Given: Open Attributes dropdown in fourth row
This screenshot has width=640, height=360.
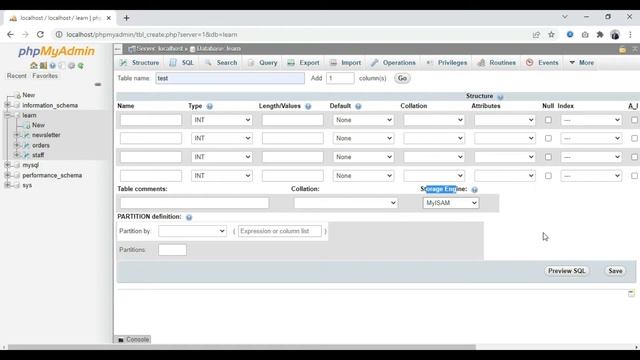Looking at the screenshot, I should tap(504, 176).
